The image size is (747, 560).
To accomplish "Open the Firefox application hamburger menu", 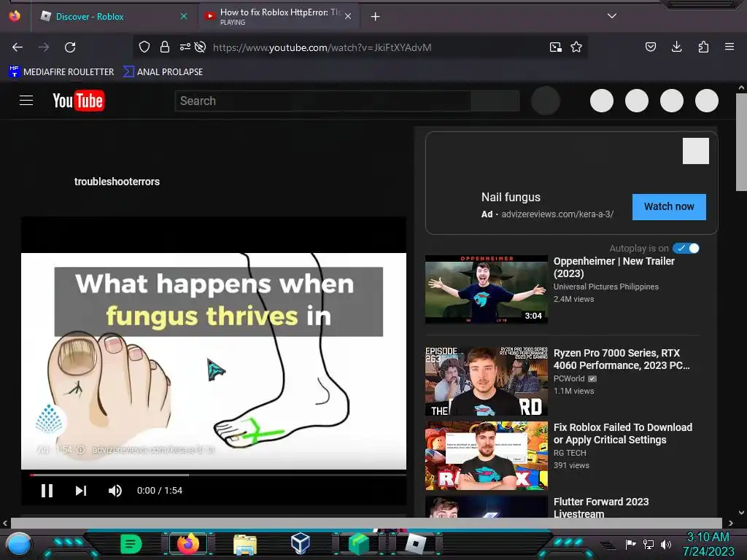I will point(729,47).
